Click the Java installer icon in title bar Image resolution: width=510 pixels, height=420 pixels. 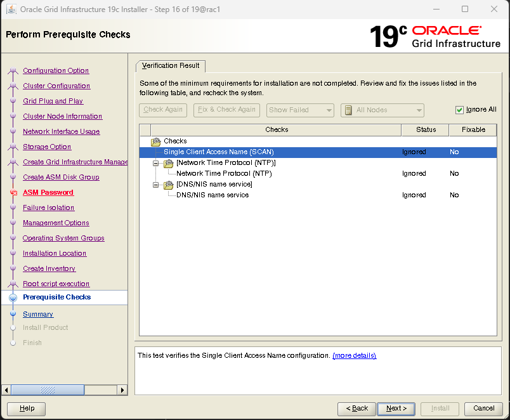[11, 9]
